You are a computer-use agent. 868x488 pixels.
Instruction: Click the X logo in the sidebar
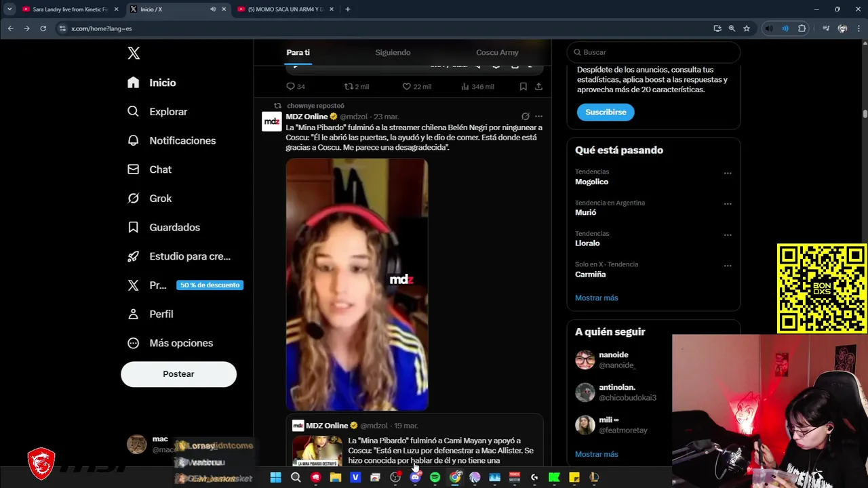tap(134, 54)
